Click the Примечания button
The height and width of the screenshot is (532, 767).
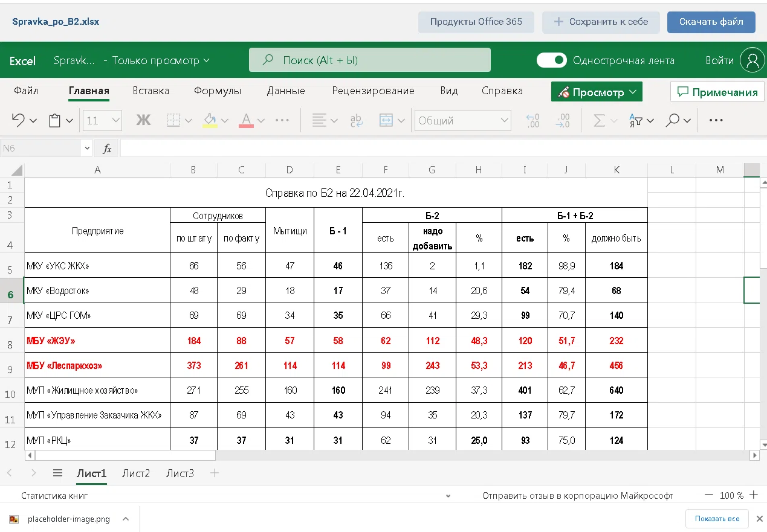click(x=717, y=92)
